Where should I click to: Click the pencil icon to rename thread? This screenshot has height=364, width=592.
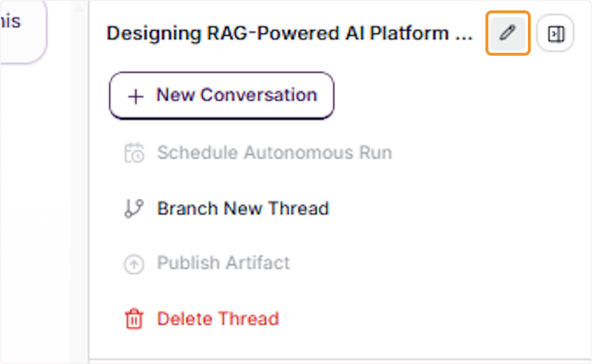point(508,33)
